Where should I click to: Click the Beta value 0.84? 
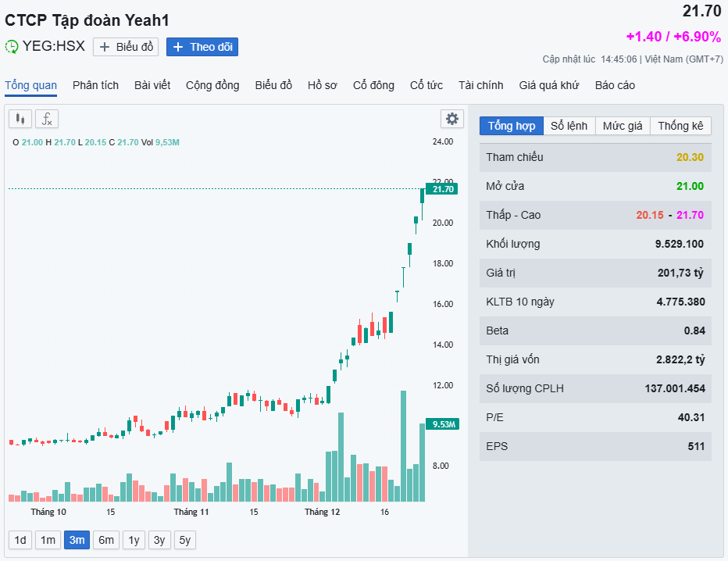coord(694,331)
